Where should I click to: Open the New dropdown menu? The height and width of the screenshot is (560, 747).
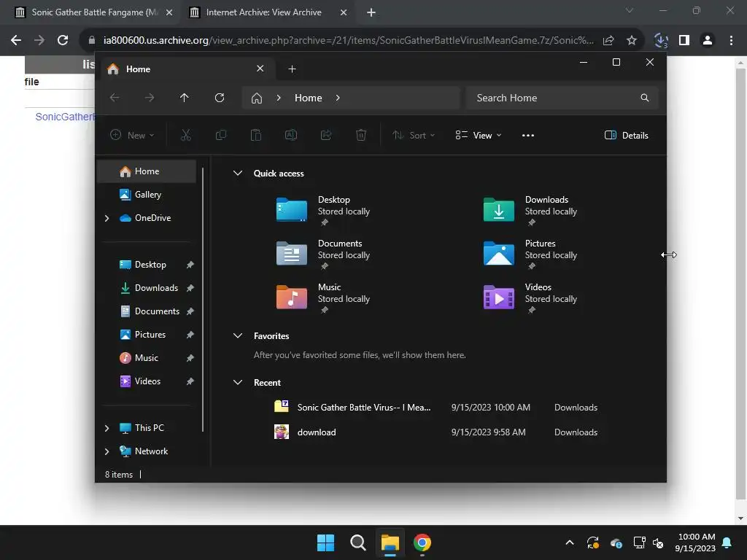133,135
